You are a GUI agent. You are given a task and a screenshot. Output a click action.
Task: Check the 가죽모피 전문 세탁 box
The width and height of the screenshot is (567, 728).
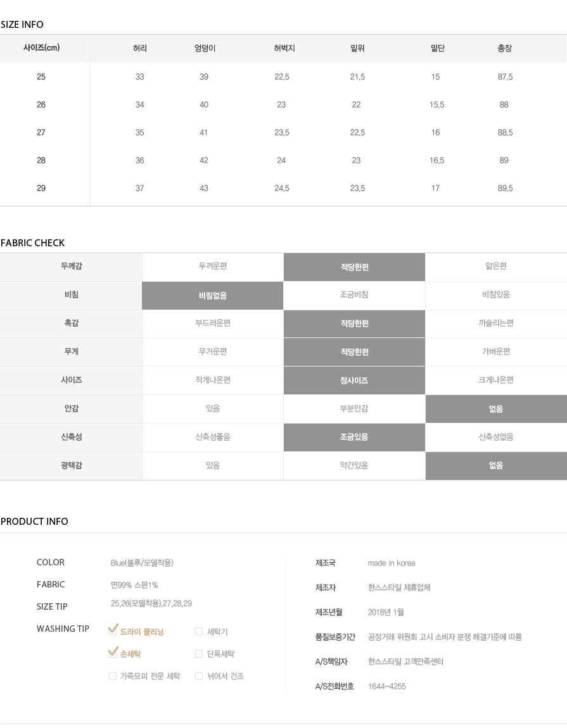pos(113,676)
